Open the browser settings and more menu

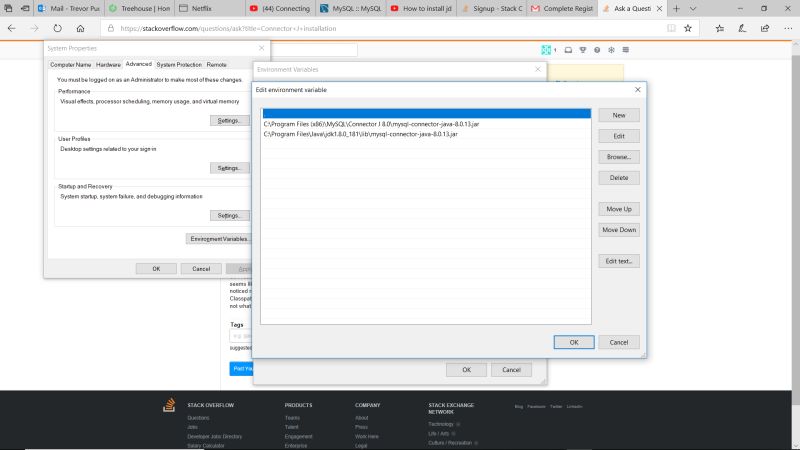788,29
